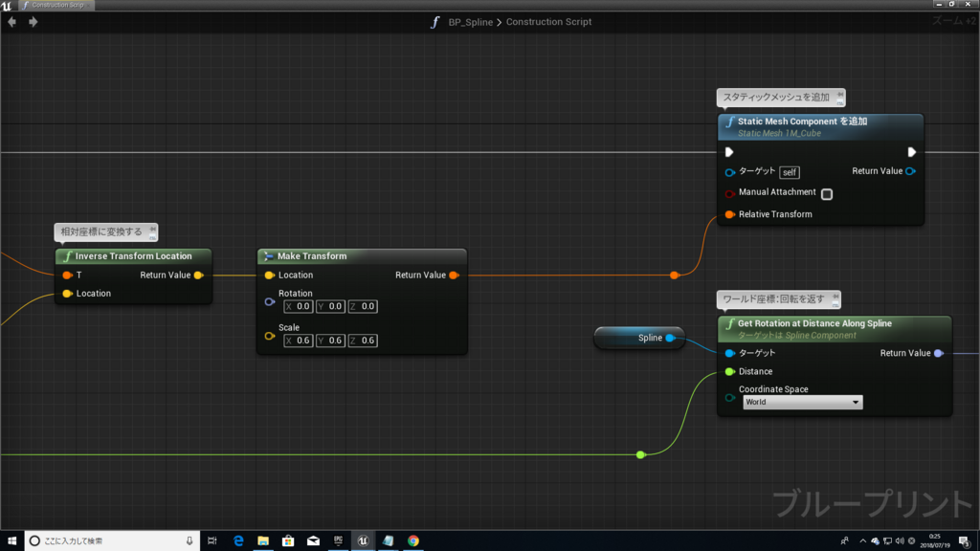This screenshot has width=980, height=551.
Task: Open the Construction Script tab
Action: click(56, 5)
